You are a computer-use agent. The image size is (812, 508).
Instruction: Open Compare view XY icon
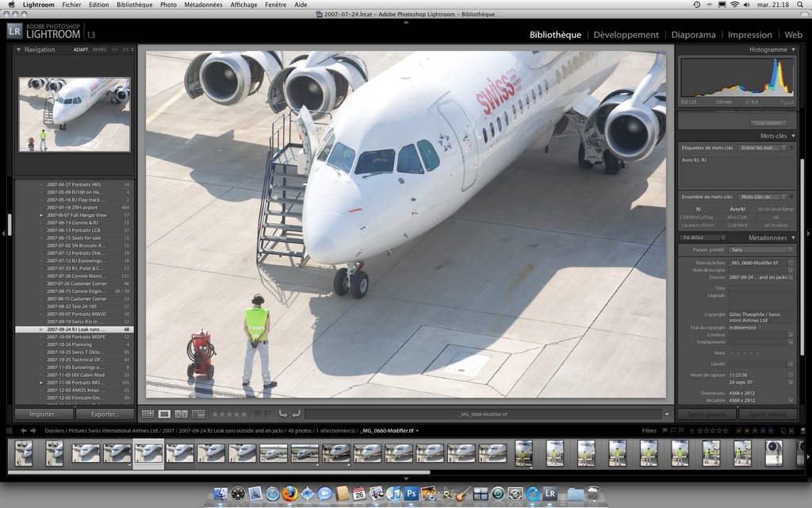[182, 414]
